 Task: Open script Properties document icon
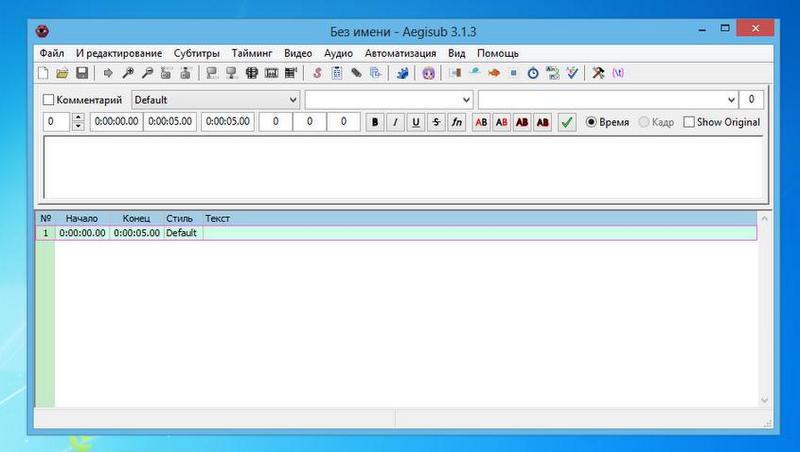coord(336,73)
